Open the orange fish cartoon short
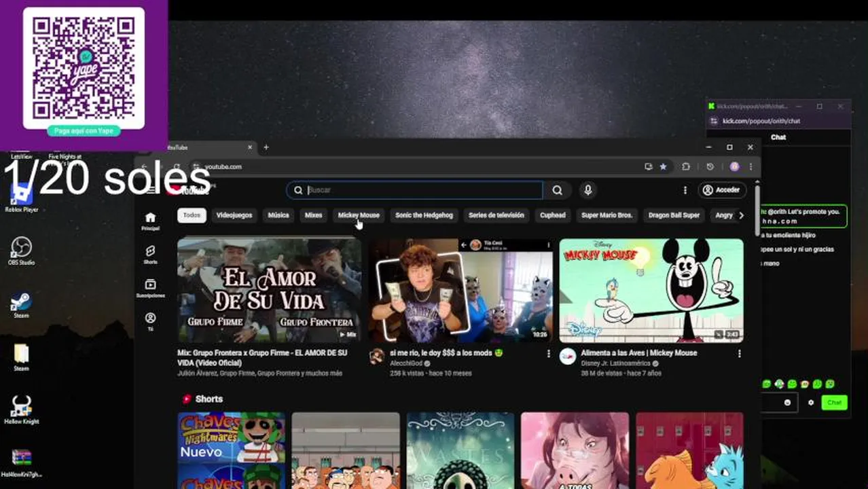 pyautogui.click(x=689, y=450)
